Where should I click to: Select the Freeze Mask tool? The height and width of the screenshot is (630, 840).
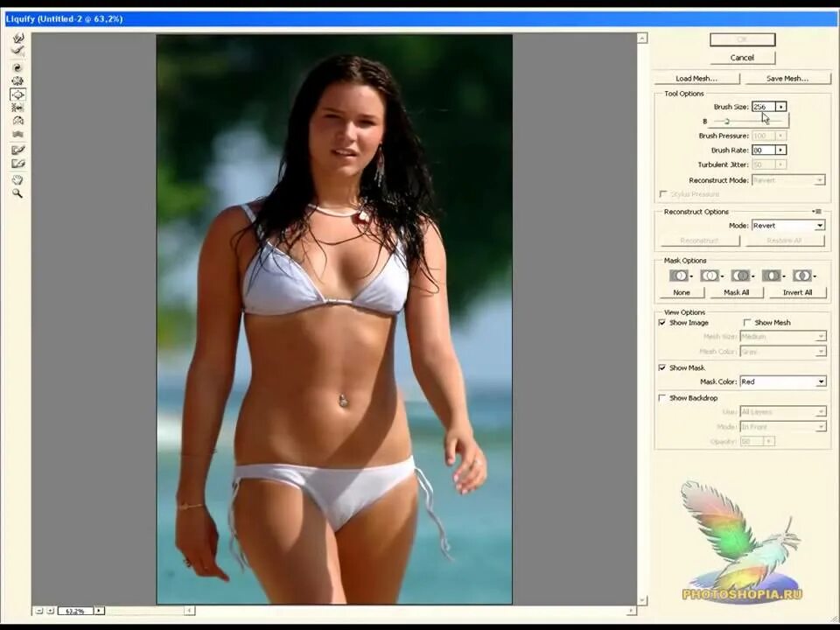coord(17,150)
